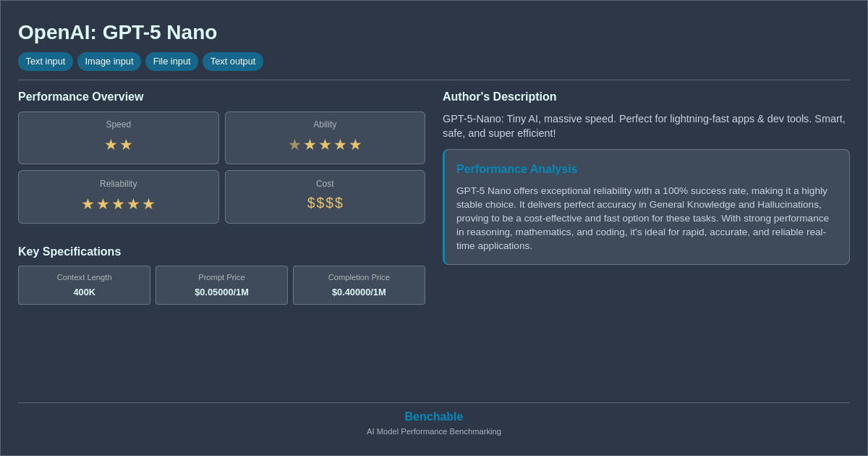Select the fifth Ability star

[354, 144]
